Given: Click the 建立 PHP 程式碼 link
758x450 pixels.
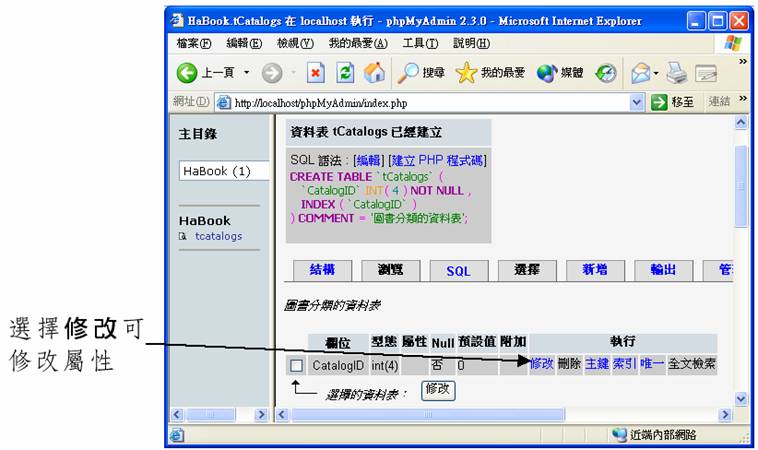Looking at the screenshot, I should (437, 160).
